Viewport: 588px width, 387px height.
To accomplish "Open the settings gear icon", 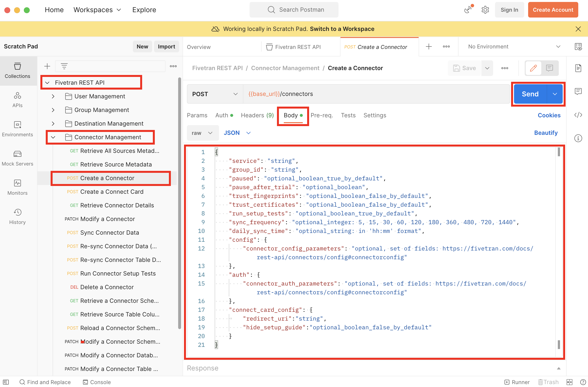I will 485,10.
